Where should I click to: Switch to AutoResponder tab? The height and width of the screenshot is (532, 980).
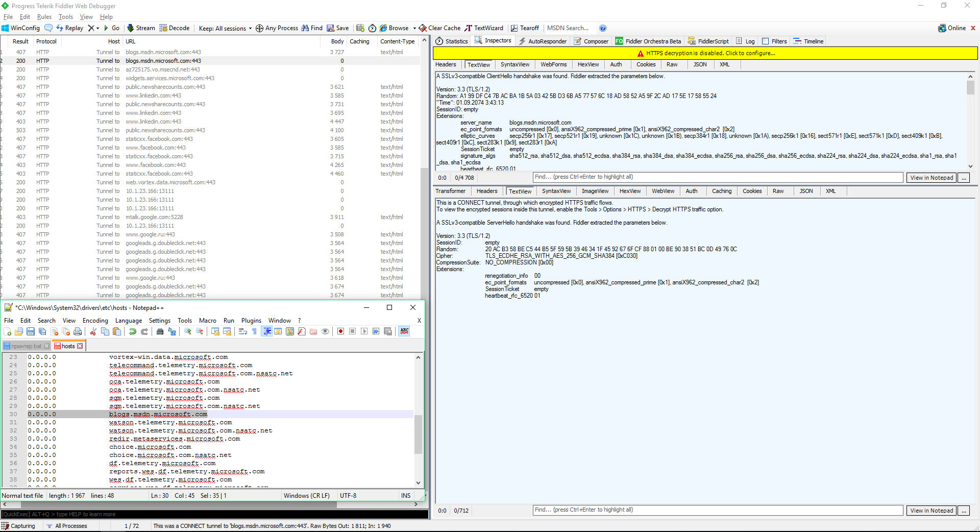click(x=543, y=41)
